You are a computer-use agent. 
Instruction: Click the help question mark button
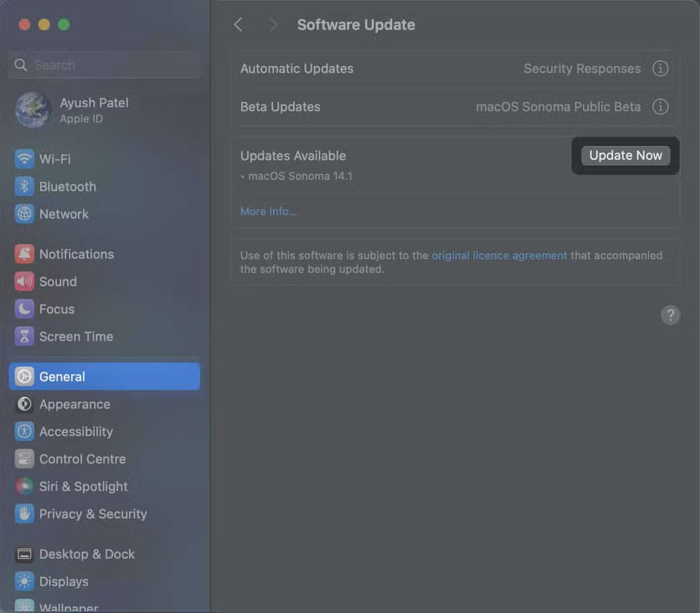tap(670, 315)
